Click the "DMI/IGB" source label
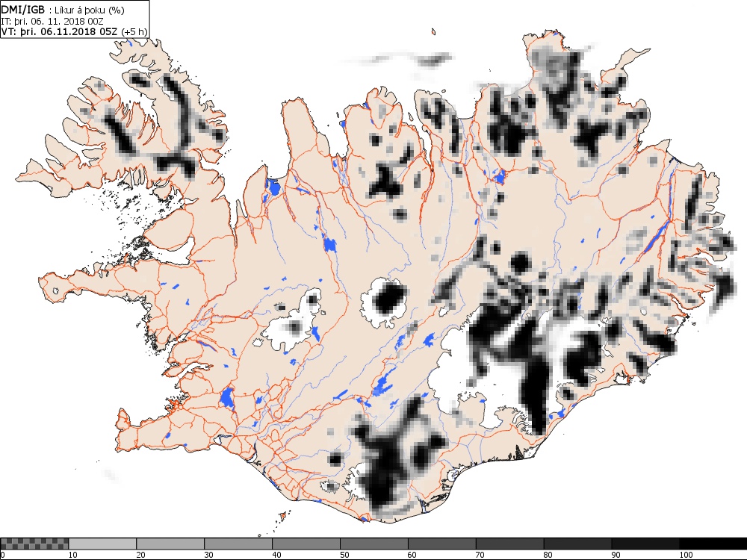This screenshot has width=747, height=560. coord(23,10)
